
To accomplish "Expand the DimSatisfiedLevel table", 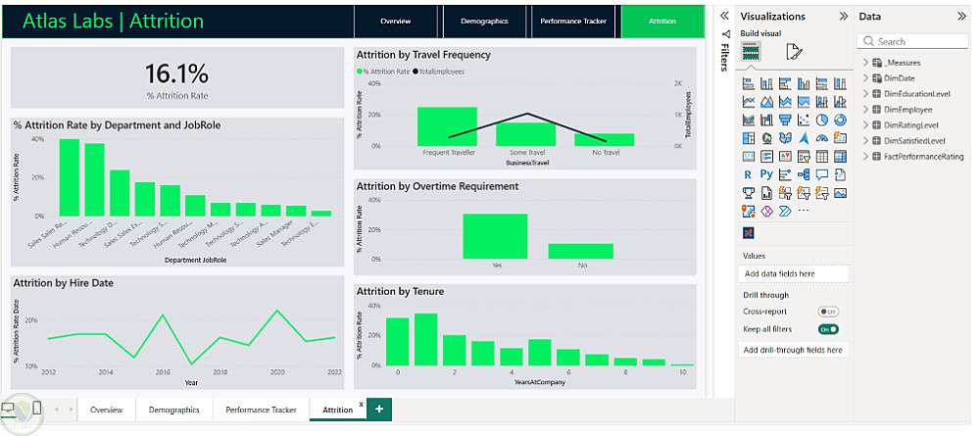I will click(x=866, y=140).
